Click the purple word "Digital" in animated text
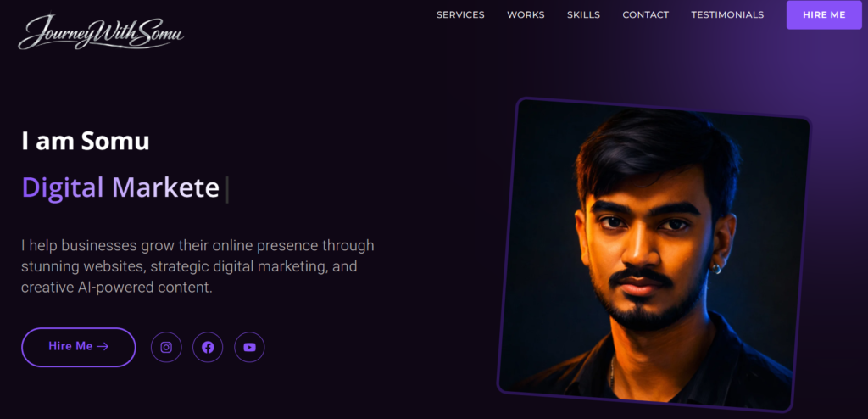Viewport: 868px width, 419px height. (x=63, y=188)
